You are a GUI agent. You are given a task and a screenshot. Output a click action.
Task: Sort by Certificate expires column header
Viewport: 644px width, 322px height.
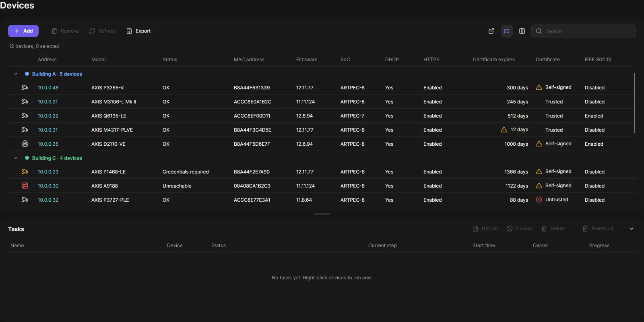point(494,60)
